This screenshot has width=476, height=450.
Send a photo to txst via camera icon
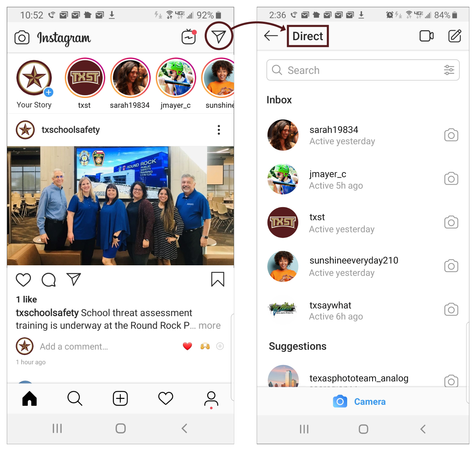click(451, 222)
